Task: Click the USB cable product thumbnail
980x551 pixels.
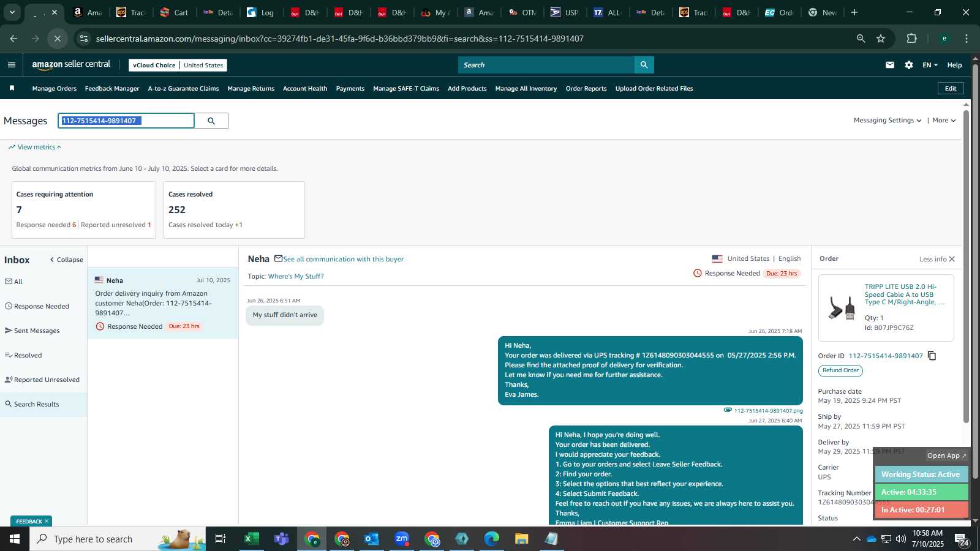Action: 842,307
